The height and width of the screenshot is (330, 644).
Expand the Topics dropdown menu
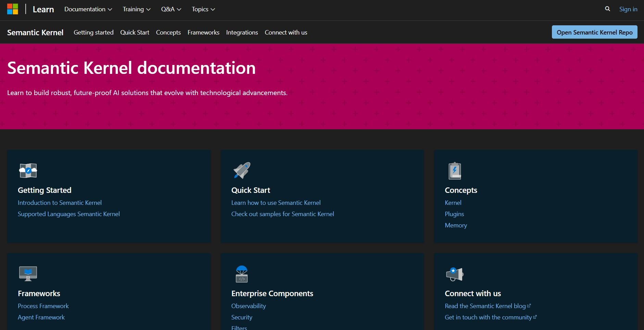point(203,9)
